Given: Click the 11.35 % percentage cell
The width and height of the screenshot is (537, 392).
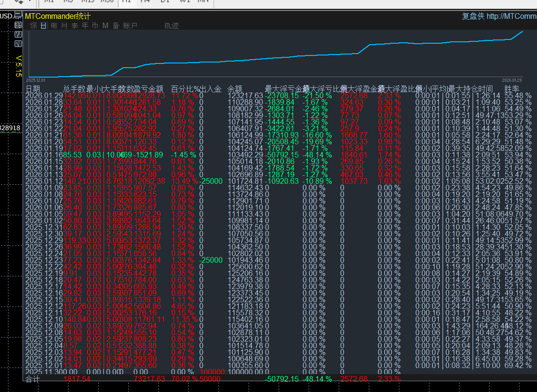Looking at the screenshot, I should (185, 319).
